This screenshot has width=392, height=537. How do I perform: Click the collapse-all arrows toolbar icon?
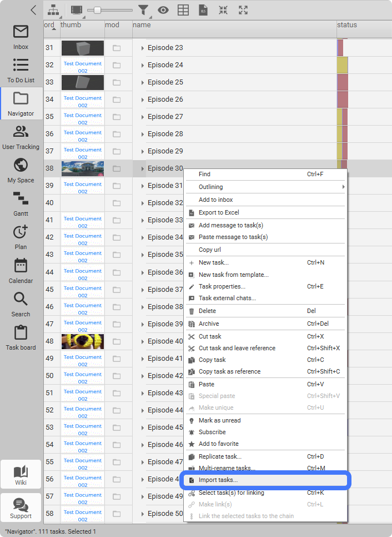point(223,10)
